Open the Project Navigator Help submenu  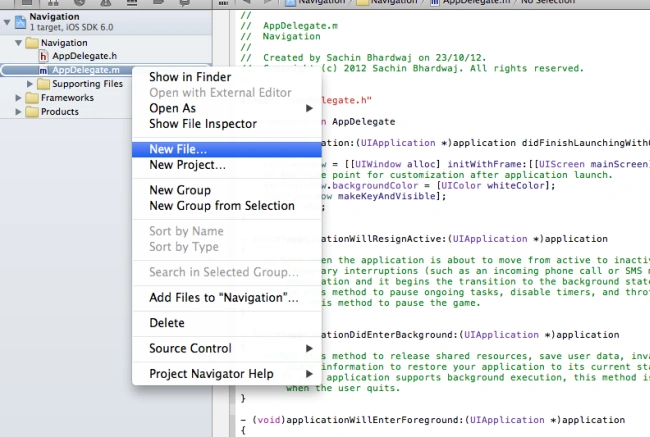click(x=227, y=374)
